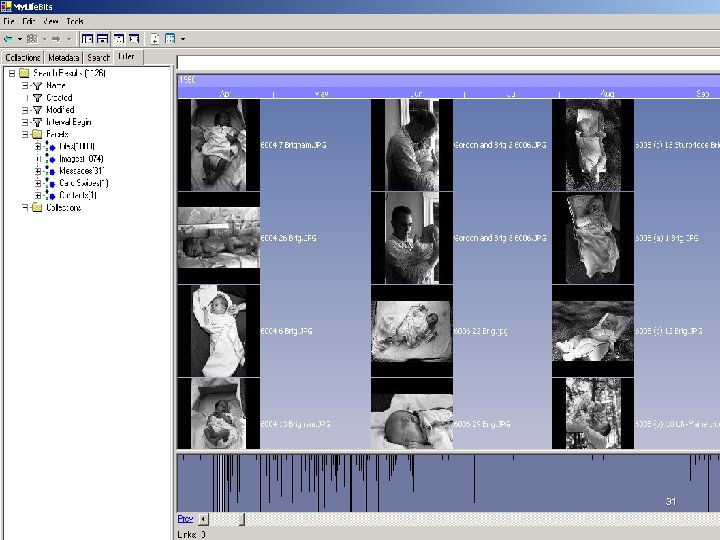Screen dimensions: 720x540
Task: Click the folder icon of Collections node
Action: coord(37,208)
